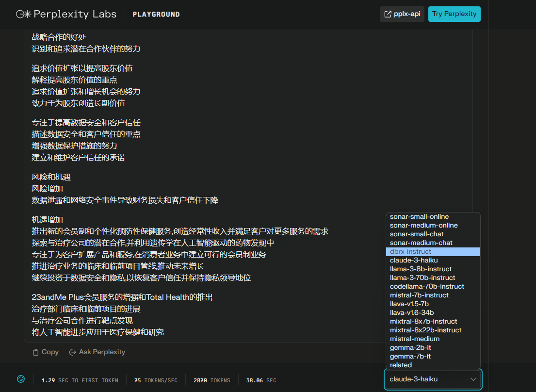Click the external link icon on pplx-api
The width and height of the screenshot is (536, 392).
(x=387, y=14)
